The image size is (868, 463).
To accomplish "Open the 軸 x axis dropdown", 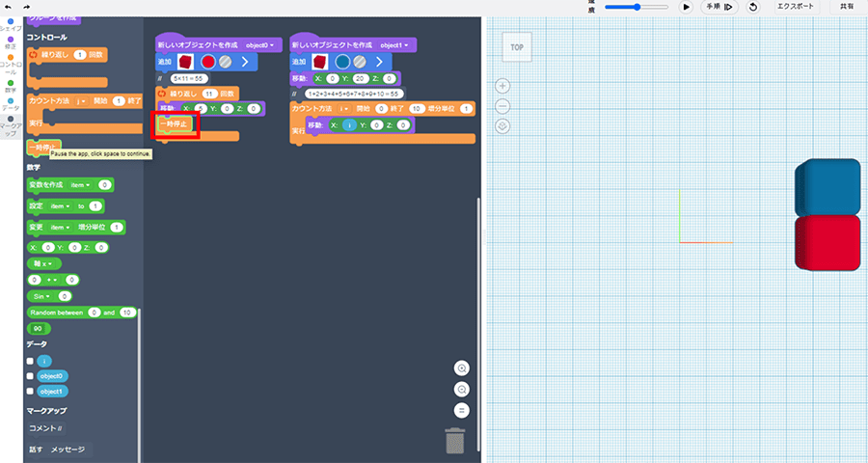I will 43,263.
